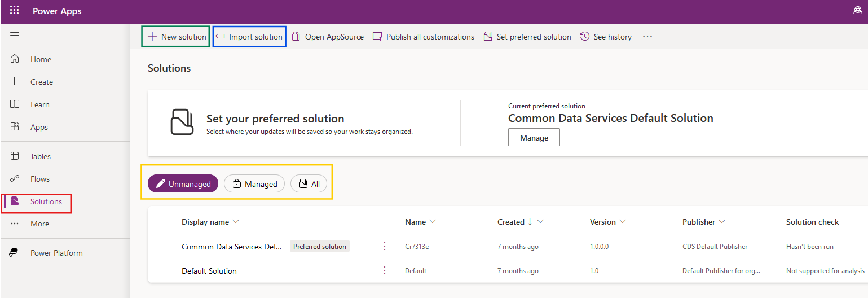The image size is (868, 298).
Task: Click the Power Platform icon
Action: pos(14,253)
